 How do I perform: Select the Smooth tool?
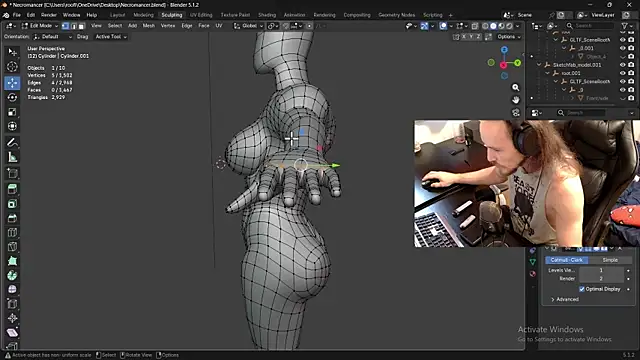12,289
